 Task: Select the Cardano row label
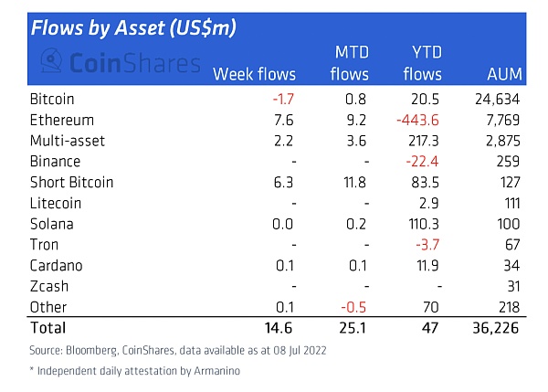(x=57, y=266)
